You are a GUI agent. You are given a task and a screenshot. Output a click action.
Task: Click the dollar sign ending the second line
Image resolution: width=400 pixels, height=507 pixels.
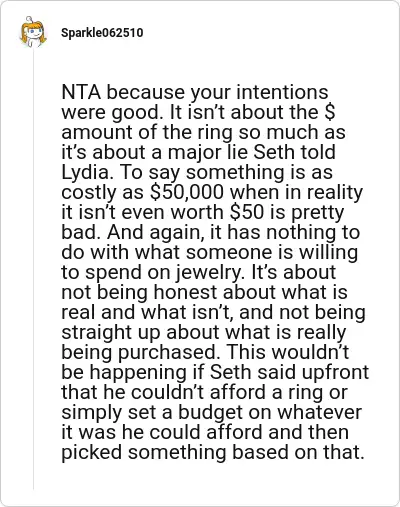click(329, 112)
